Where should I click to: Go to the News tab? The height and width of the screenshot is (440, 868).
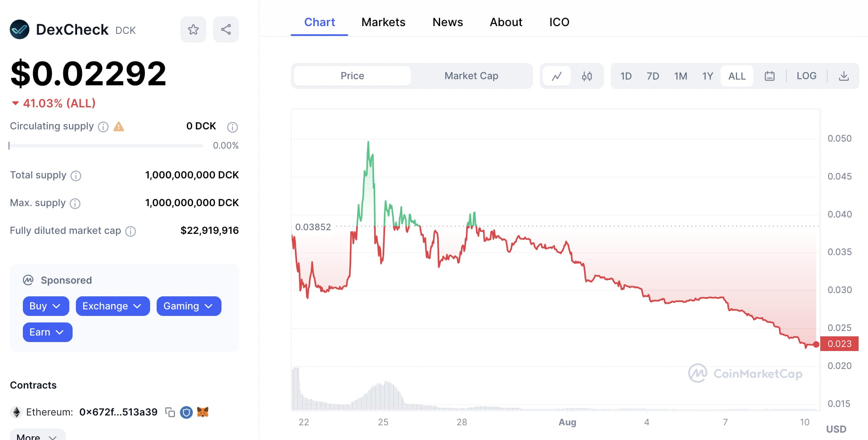(447, 22)
